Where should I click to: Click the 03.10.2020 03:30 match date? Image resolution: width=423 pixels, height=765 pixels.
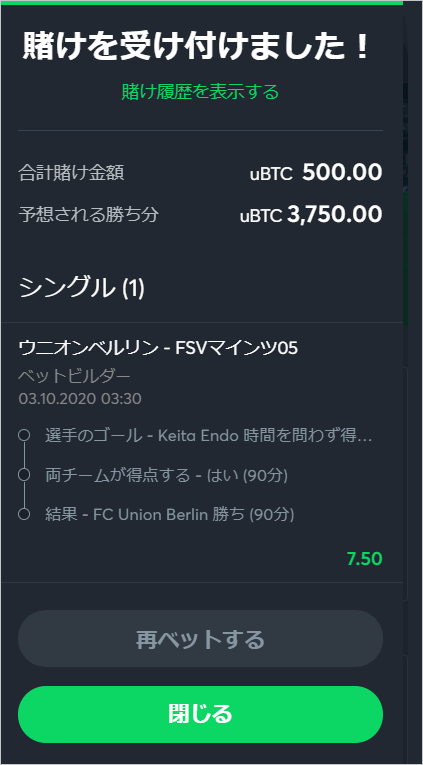click(x=80, y=399)
